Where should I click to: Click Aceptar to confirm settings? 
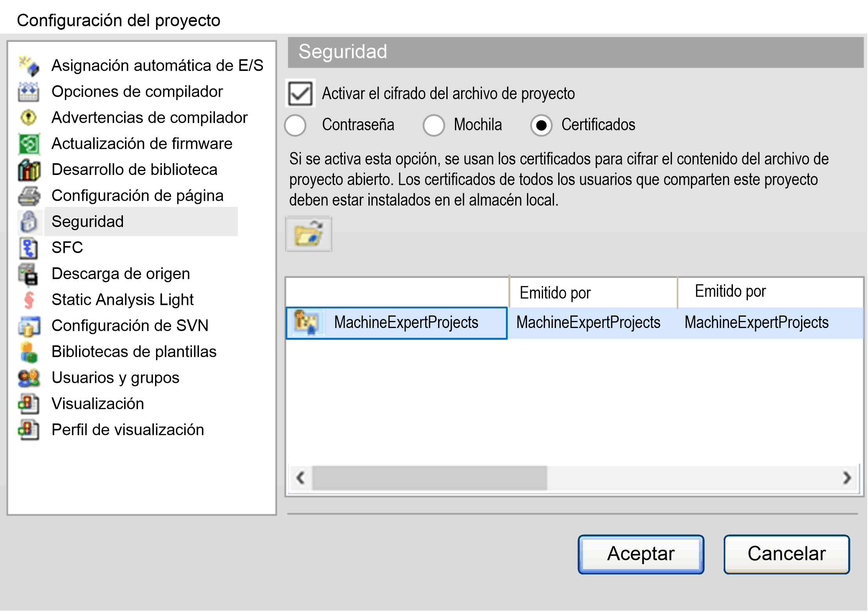click(641, 554)
